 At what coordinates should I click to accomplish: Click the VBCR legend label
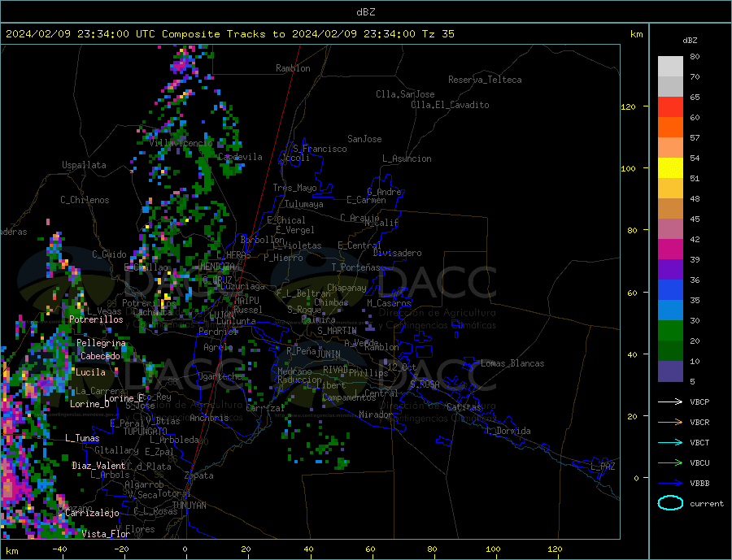point(699,423)
